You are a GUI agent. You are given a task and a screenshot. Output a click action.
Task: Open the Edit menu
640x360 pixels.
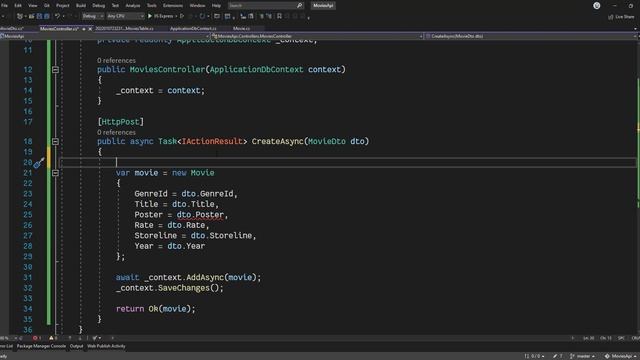click(x=18, y=6)
